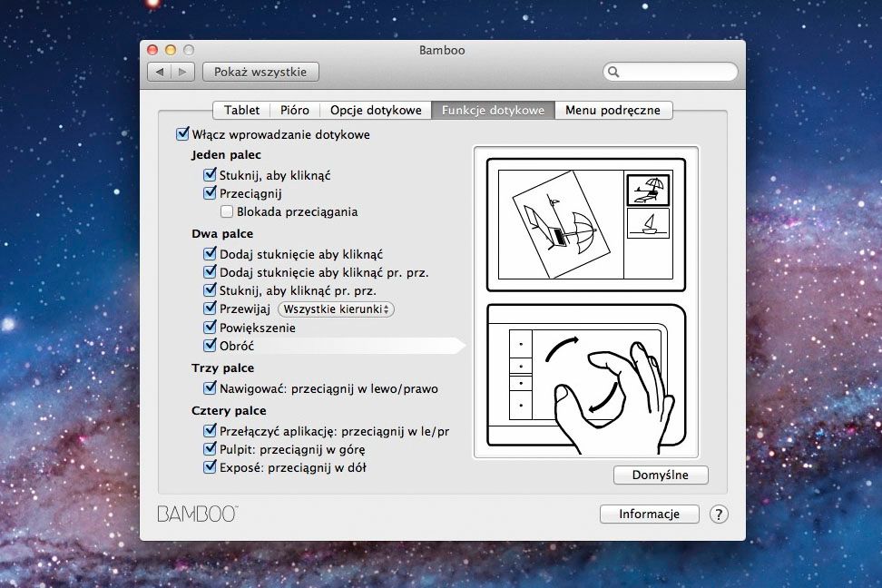The width and height of the screenshot is (882, 588).
Task: Toggle Pulpit: przeciągnij w górę checkbox
Action: coord(210,449)
